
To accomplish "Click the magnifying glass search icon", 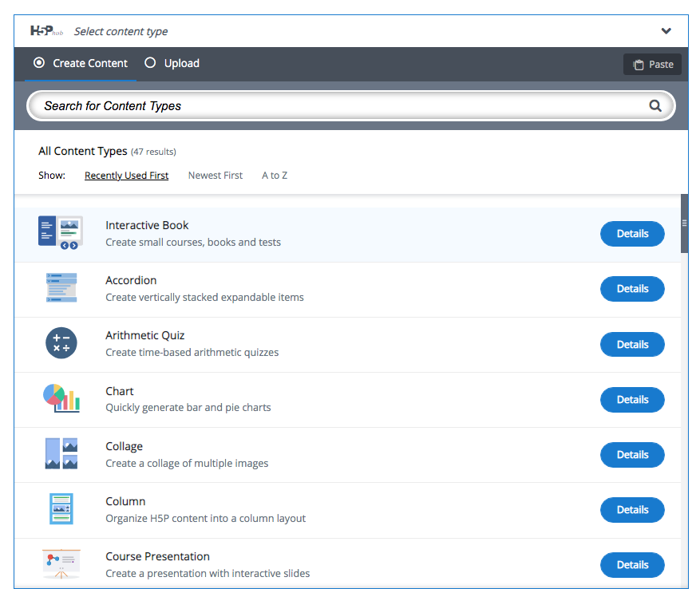I will pyautogui.click(x=655, y=106).
